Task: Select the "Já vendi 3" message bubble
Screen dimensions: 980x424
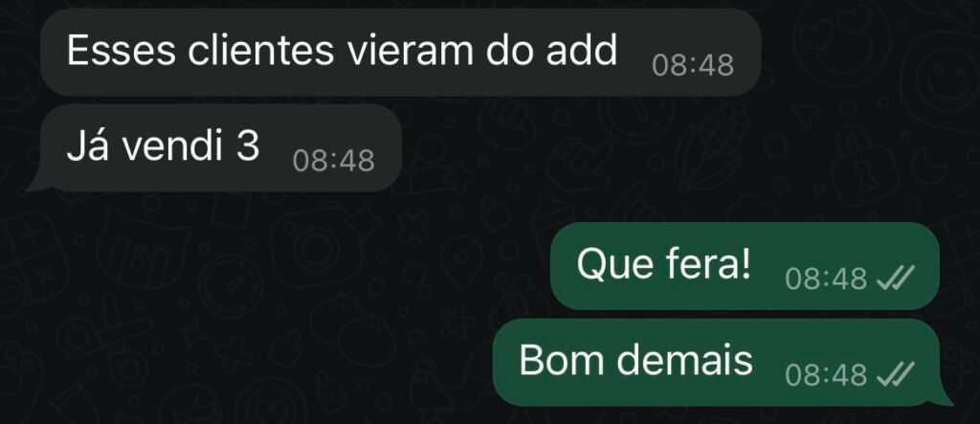Action: pos(213,147)
